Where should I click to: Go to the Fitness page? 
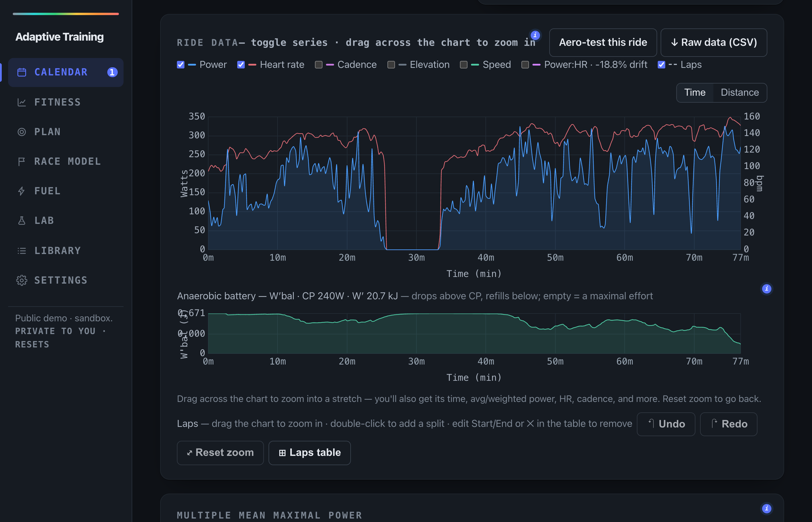tap(66, 102)
